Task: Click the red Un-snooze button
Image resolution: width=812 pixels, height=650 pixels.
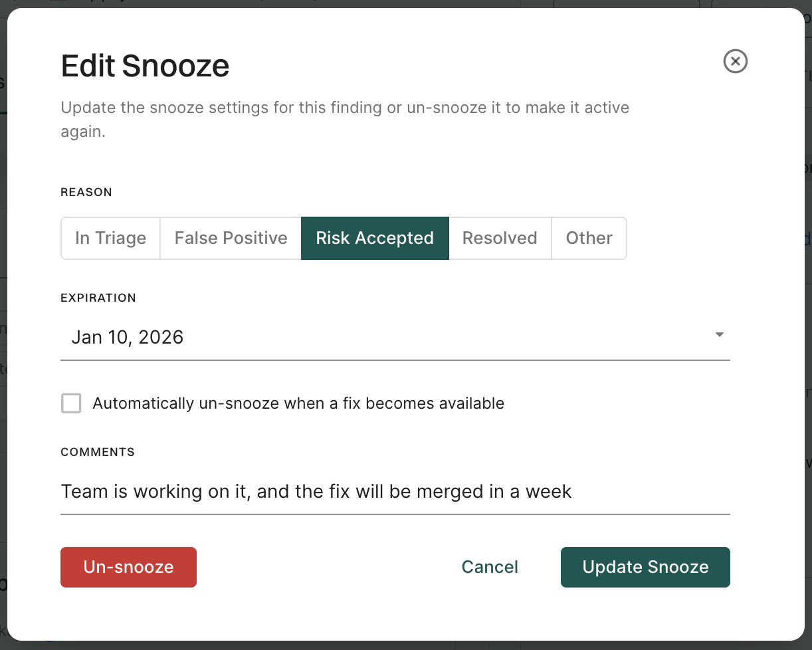Action: coord(128,567)
